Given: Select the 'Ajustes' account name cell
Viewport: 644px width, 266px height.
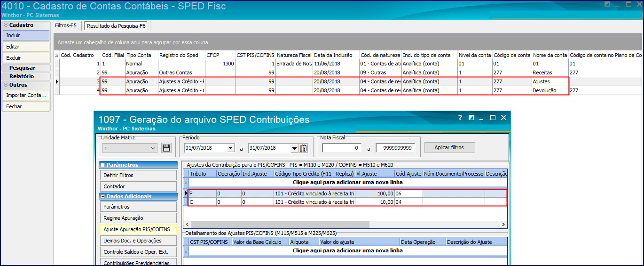Looking at the screenshot, I should [550, 81].
